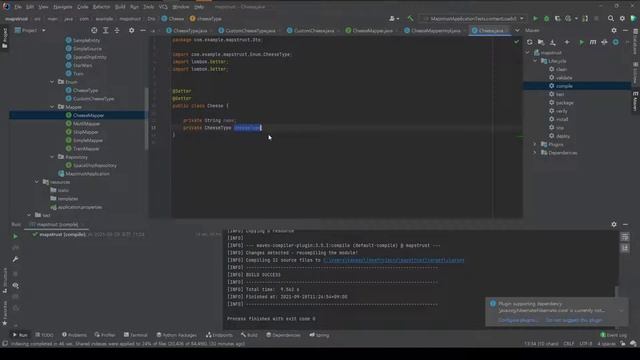Generate sources and update folders in Maven
This screenshot has width=640, height=360.
[541, 42]
